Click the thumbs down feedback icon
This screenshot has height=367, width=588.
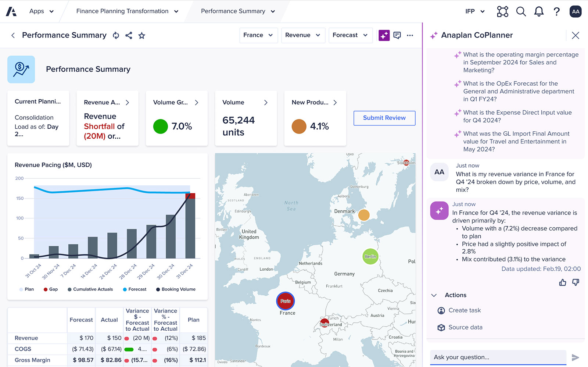point(576,282)
